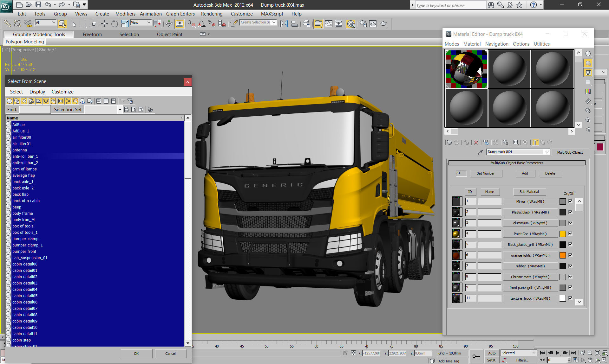
Task: Toggle Background checker icon in Material Editor
Action: [x=588, y=73]
